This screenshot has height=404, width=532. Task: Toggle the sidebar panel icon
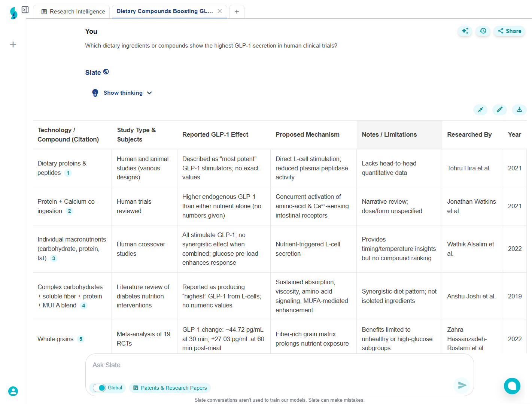pyautogui.click(x=25, y=10)
